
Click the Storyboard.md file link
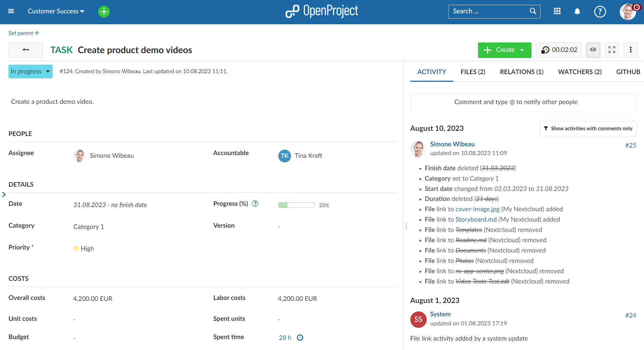[x=476, y=219]
